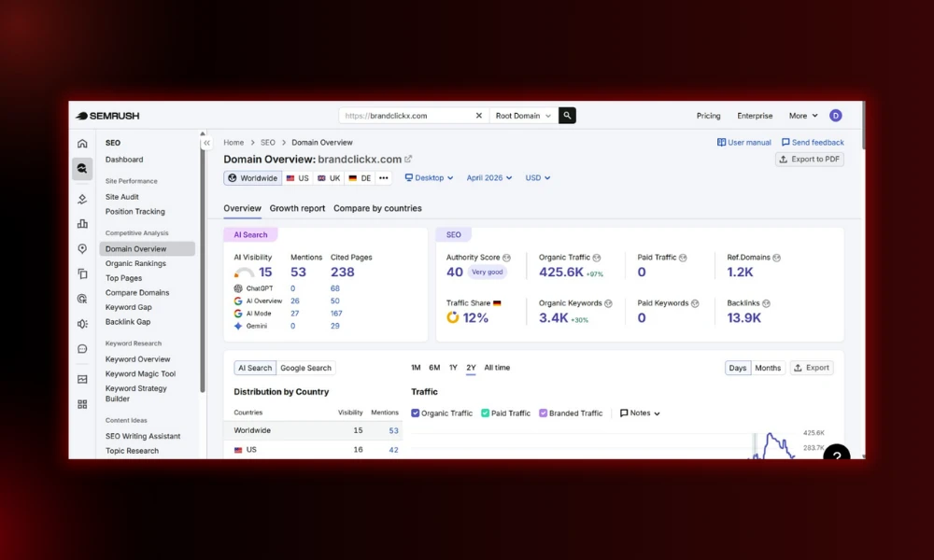Click the chart Export button
Screen dimensions: 934x560
click(812, 368)
